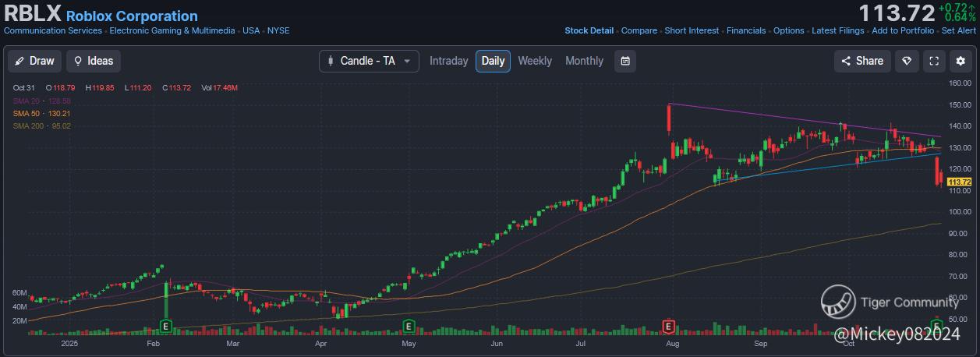Open the Options link
Image resolution: width=980 pixels, height=357 pixels.
click(x=789, y=31)
